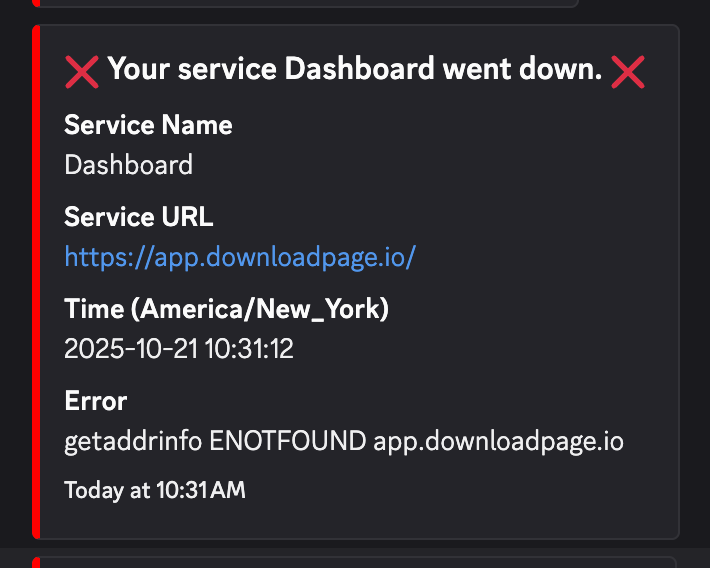The height and width of the screenshot is (568, 710).
Task: Click the red accent bar of the alert embed
Action: [x=36, y=282]
